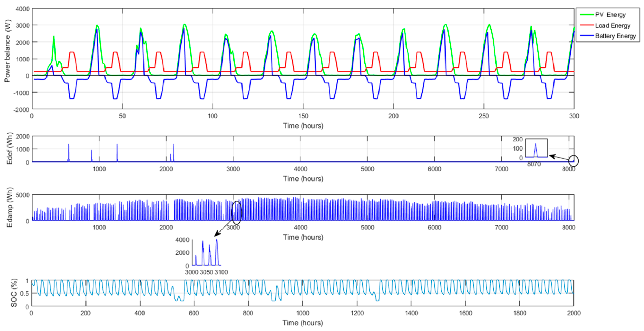This screenshot has height=331, width=644.
Task: Click the circled region on Edamp plot
Action: click(x=236, y=213)
